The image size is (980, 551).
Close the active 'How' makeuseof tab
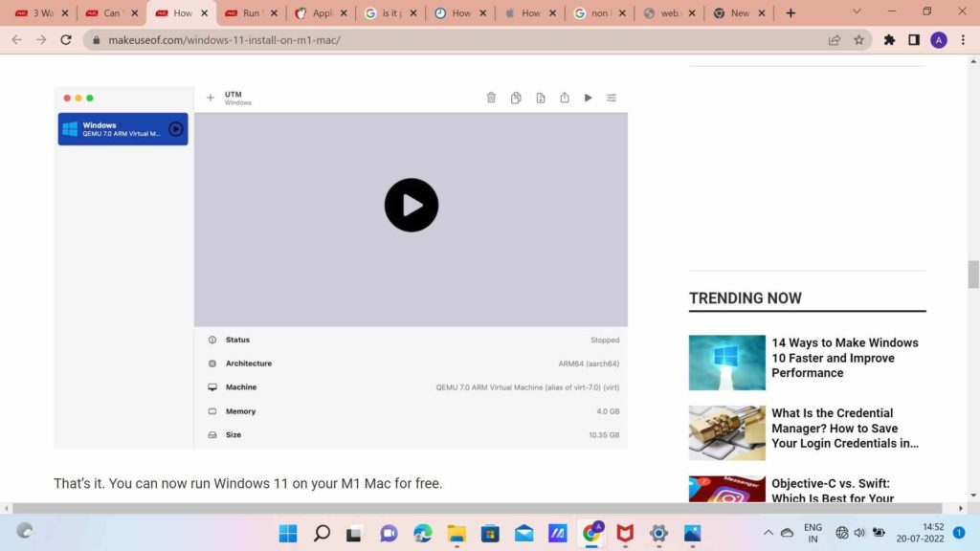tap(205, 12)
